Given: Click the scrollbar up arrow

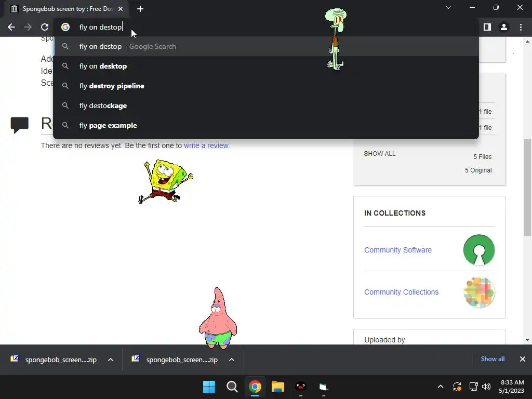Looking at the screenshot, I should [527, 42].
